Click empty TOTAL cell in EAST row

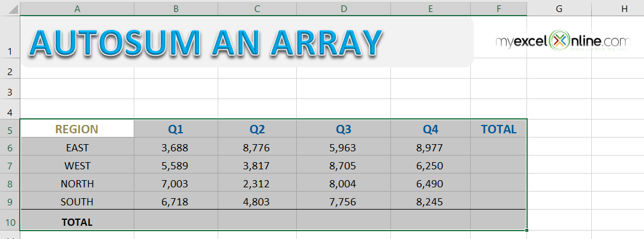click(x=499, y=147)
